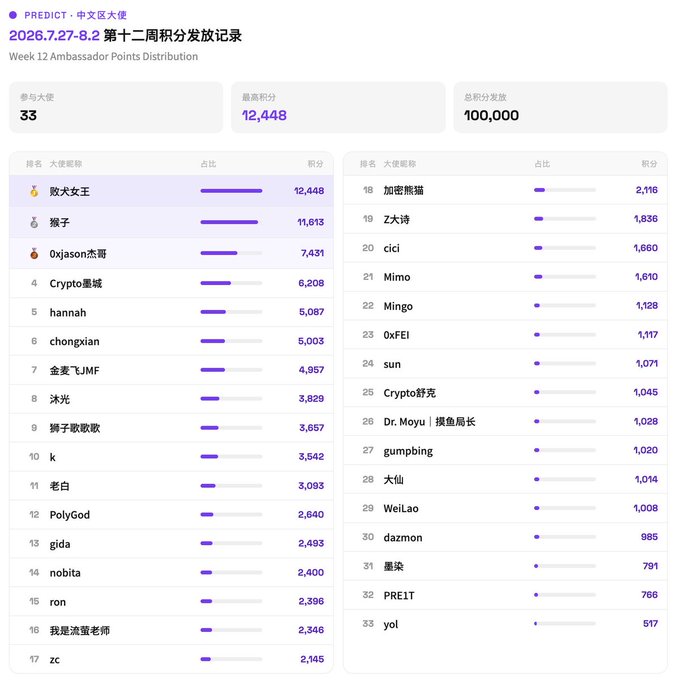675x680 pixels.
Task: Click the right table 大使昵称 column header
Action: click(400, 164)
